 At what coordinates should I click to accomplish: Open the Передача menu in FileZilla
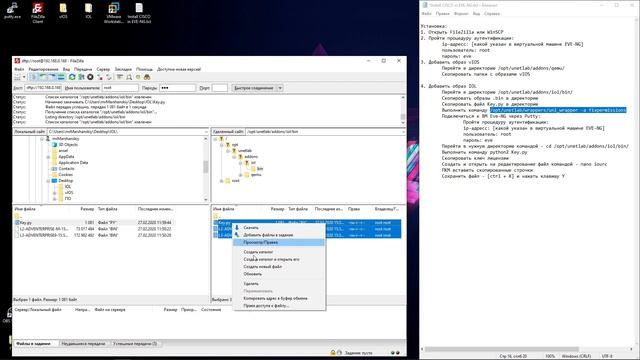(83, 69)
